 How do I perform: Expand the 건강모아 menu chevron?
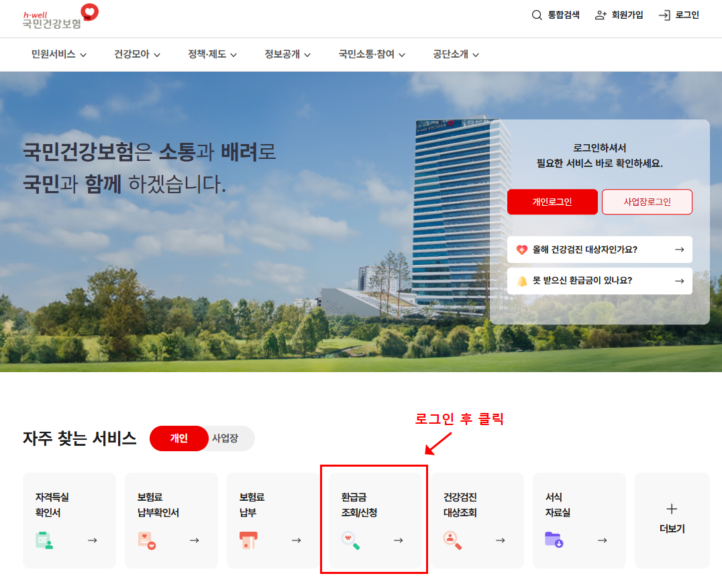[157, 55]
